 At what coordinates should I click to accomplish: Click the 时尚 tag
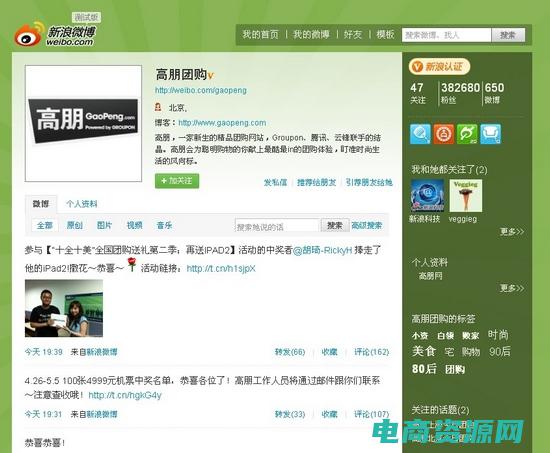point(498,335)
